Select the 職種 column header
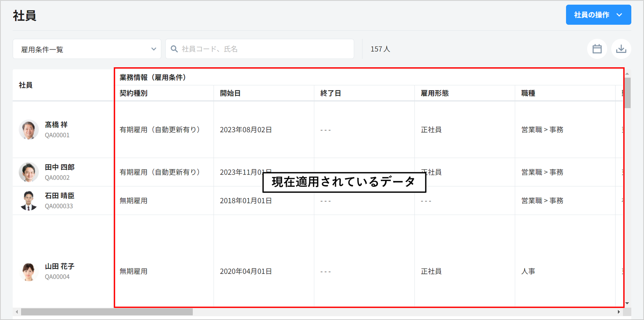Viewport: 644px width, 320px height. (x=528, y=93)
